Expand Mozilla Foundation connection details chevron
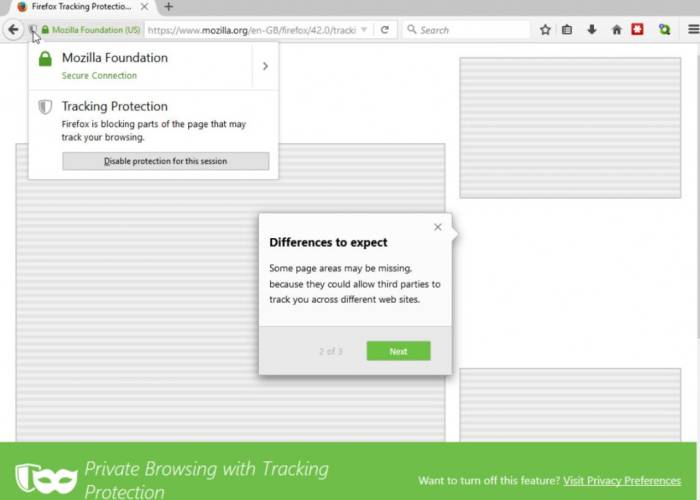The height and width of the screenshot is (500, 700). click(265, 66)
